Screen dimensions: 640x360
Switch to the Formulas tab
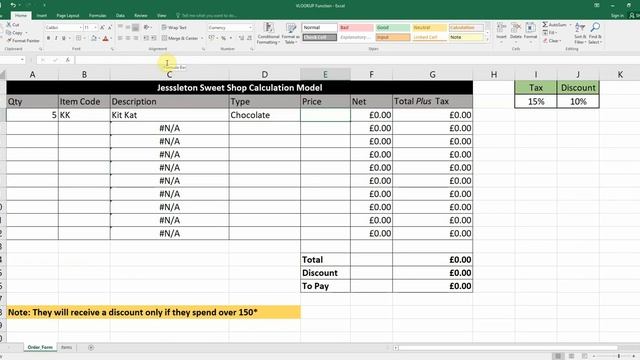click(x=98, y=16)
